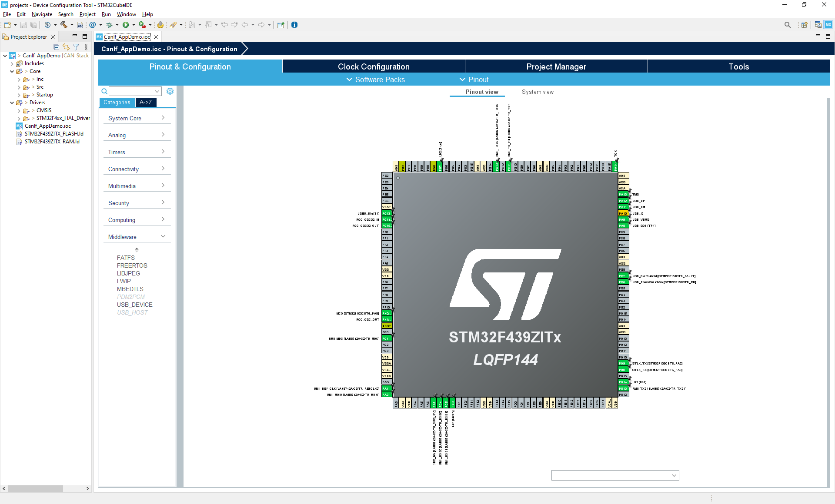
Task: Expand the Timers category
Action: [137, 152]
